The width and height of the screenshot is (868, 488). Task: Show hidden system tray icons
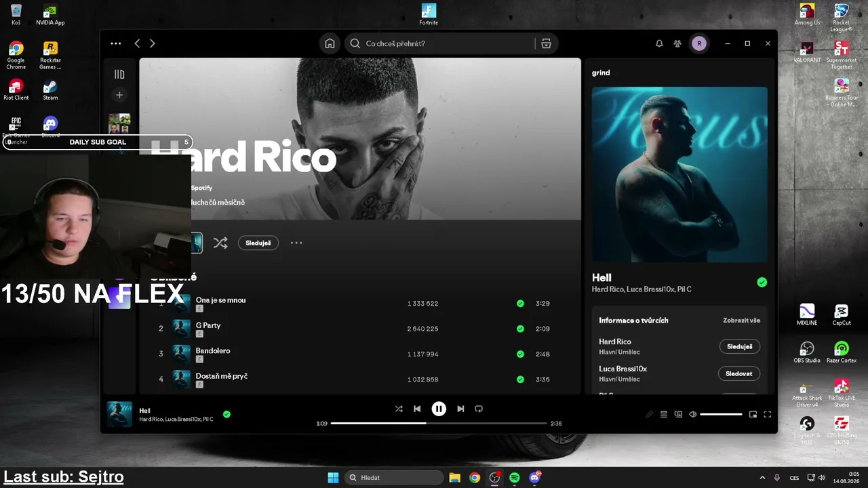(x=762, y=478)
